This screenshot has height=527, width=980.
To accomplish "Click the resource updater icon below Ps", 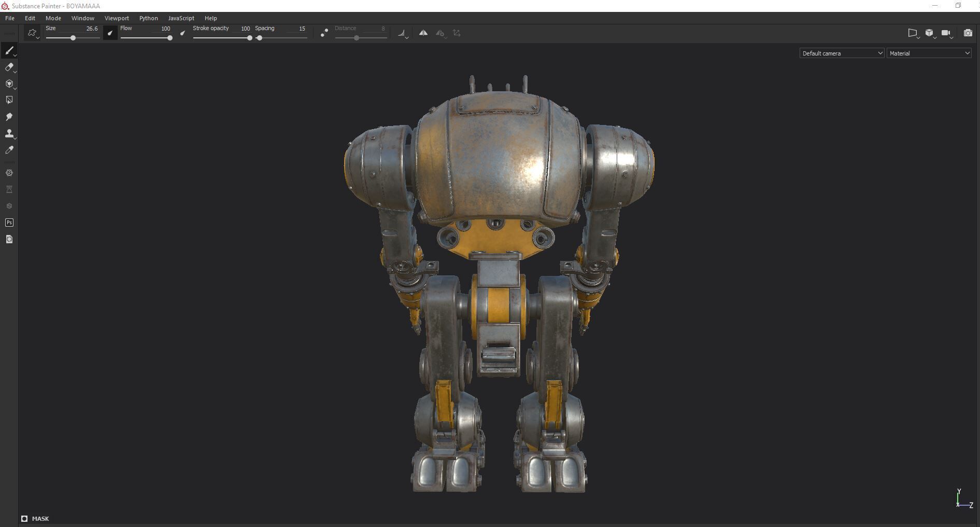I will point(9,239).
